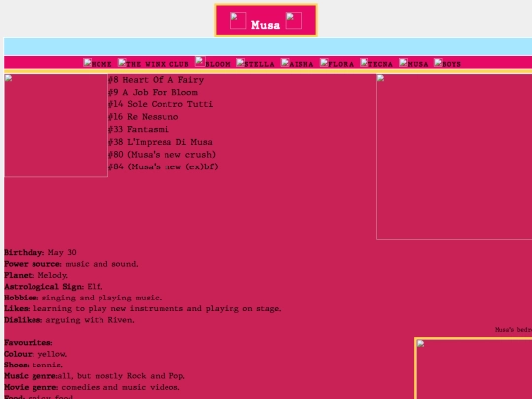This screenshot has width=532, height=399.
Task: Click 'Dislikes: arguing with Riven' line
Action: [x=69, y=320]
